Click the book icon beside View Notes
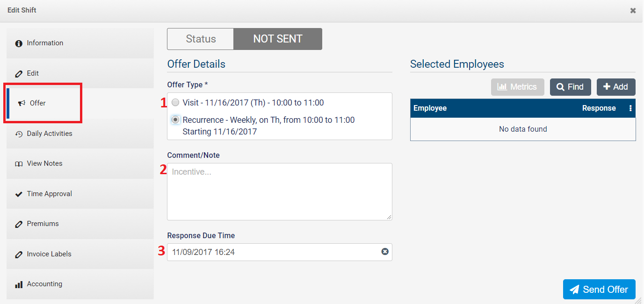Image resolution: width=644 pixels, height=304 pixels. click(x=19, y=164)
